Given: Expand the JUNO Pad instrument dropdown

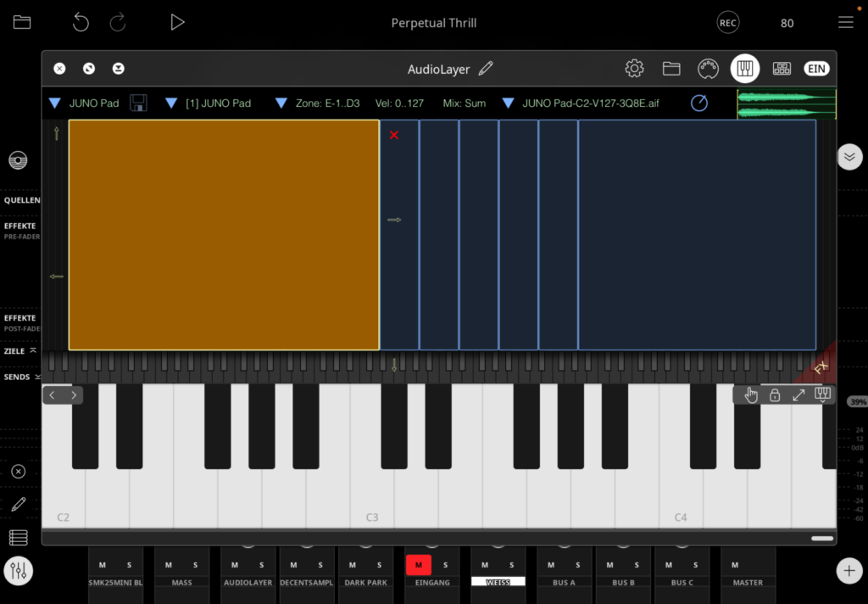Looking at the screenshot, I should (55, 103).
